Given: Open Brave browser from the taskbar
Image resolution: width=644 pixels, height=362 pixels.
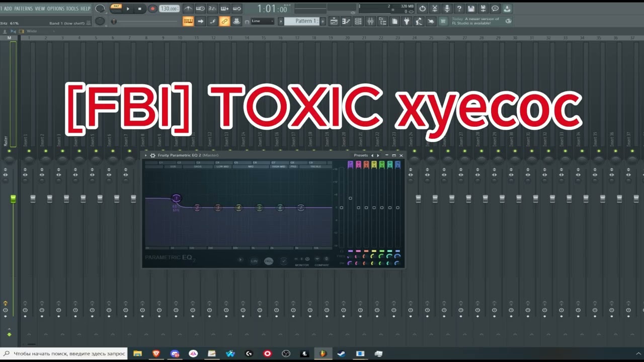Looking at the screenshot, I should [x=156, y=354].
